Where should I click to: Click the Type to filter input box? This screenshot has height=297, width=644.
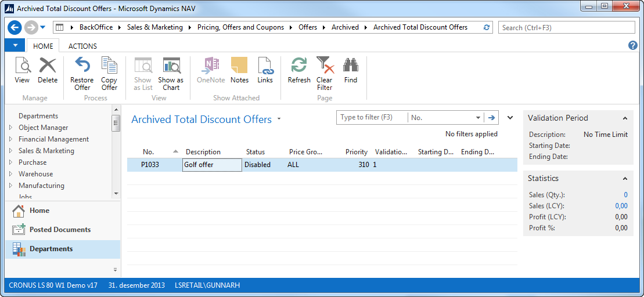(x=372, y=118)
